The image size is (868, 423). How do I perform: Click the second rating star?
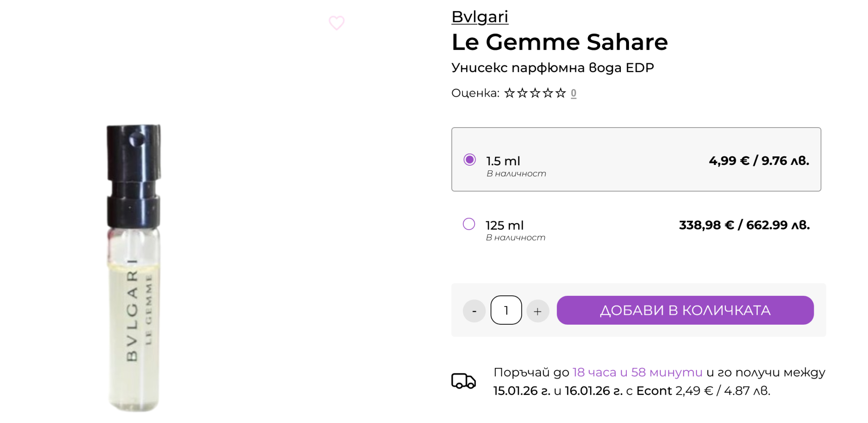[x=522, y=93]
